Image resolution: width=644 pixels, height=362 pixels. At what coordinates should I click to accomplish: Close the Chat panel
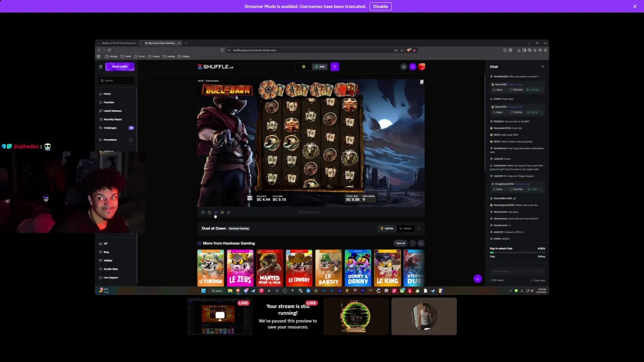pyautogui.click(x=542, y=66)
